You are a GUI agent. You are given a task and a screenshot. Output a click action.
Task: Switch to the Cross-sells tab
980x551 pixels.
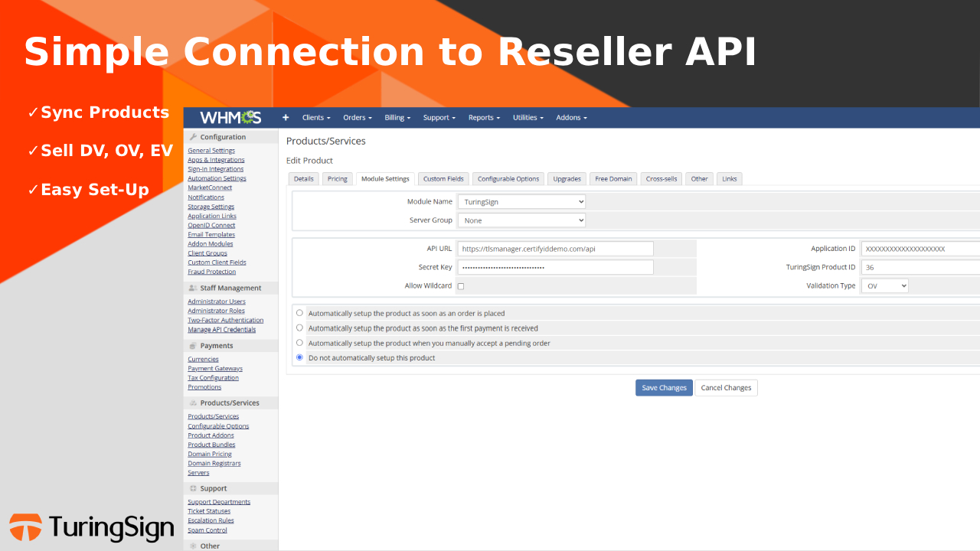(661, 179)
